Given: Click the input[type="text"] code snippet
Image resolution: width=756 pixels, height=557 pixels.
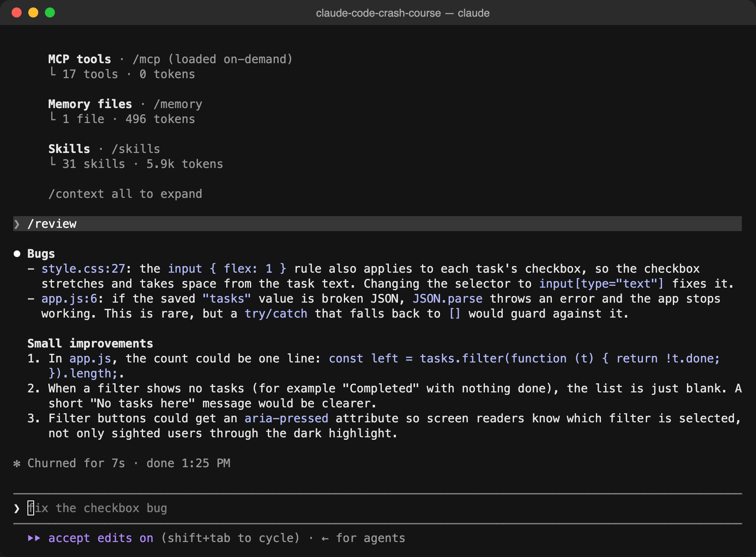Looking at the screenshot, I should (x=601, y=283).
